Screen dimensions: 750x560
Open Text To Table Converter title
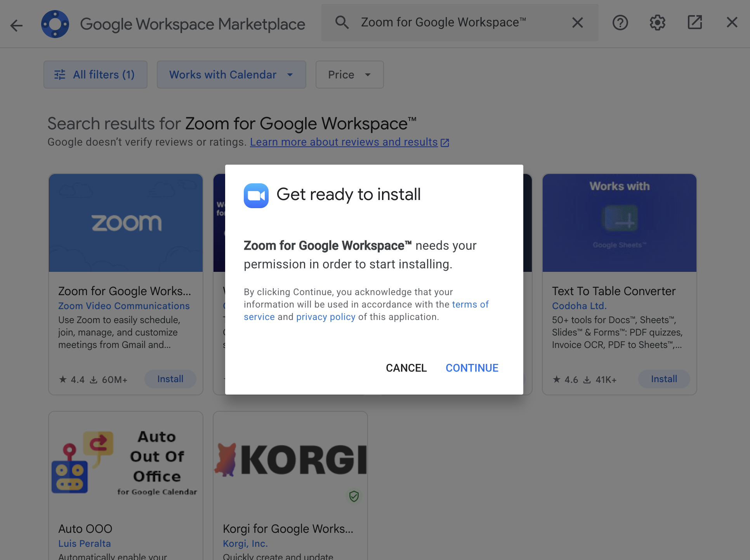click(x=614, y=291)
